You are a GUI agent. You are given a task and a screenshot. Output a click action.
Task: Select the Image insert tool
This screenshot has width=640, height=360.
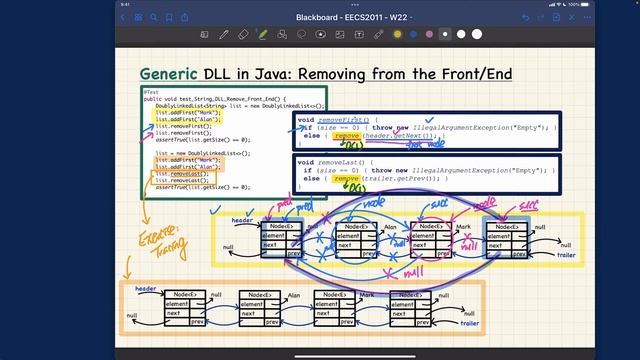[x=340, y=35]
